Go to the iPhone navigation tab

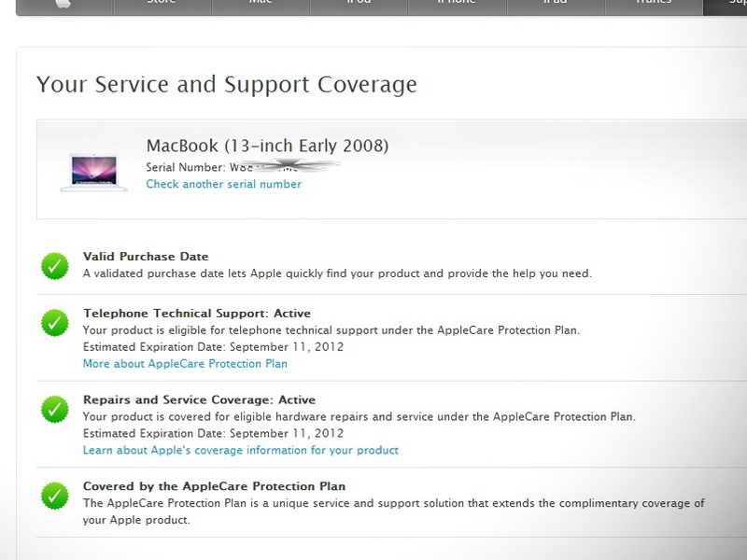click(457, 5)
